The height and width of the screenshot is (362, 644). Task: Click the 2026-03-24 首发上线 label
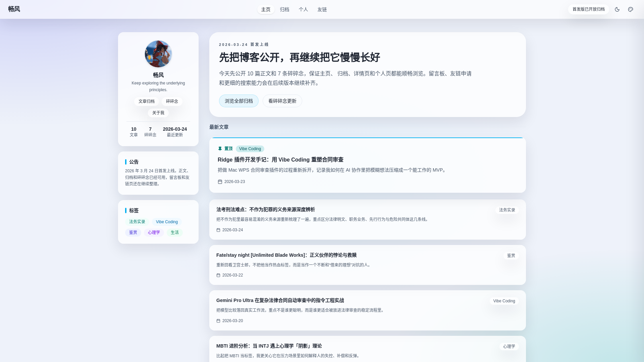pos(244,45)
